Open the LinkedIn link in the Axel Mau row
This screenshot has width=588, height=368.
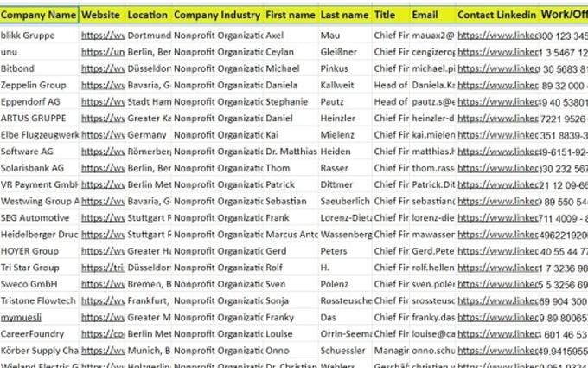point(497,36)
